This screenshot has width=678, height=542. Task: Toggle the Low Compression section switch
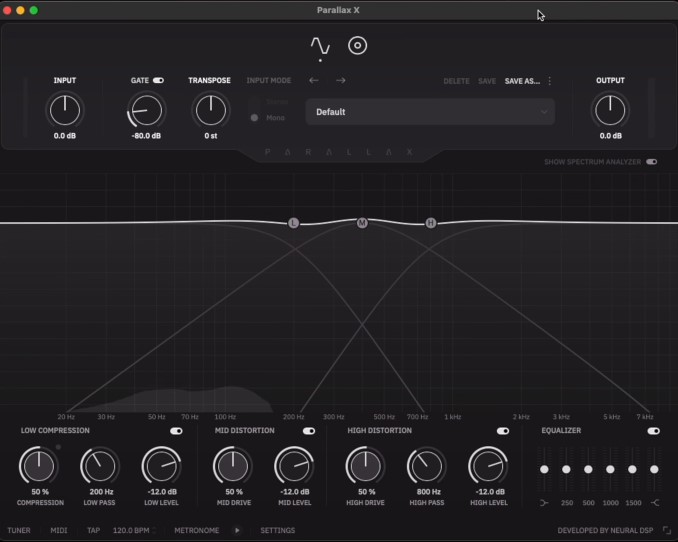pos(176,431)
